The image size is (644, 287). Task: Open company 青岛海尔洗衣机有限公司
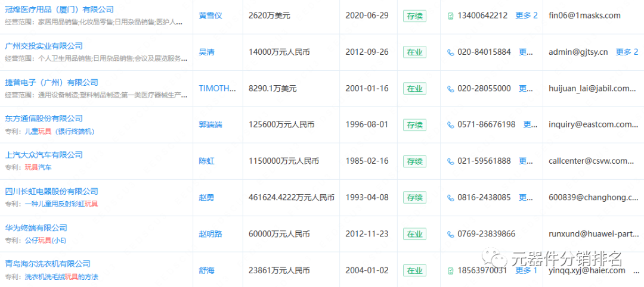pos(48,264)
